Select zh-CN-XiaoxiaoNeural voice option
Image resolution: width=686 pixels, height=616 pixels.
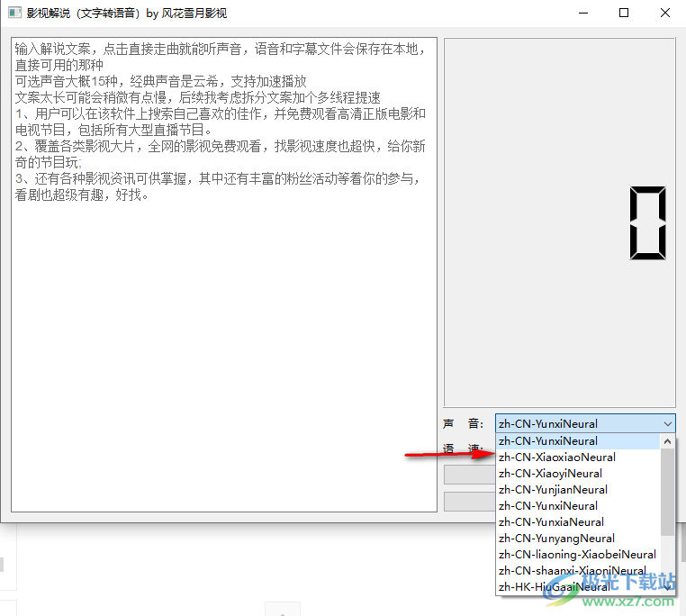[556, 457]
